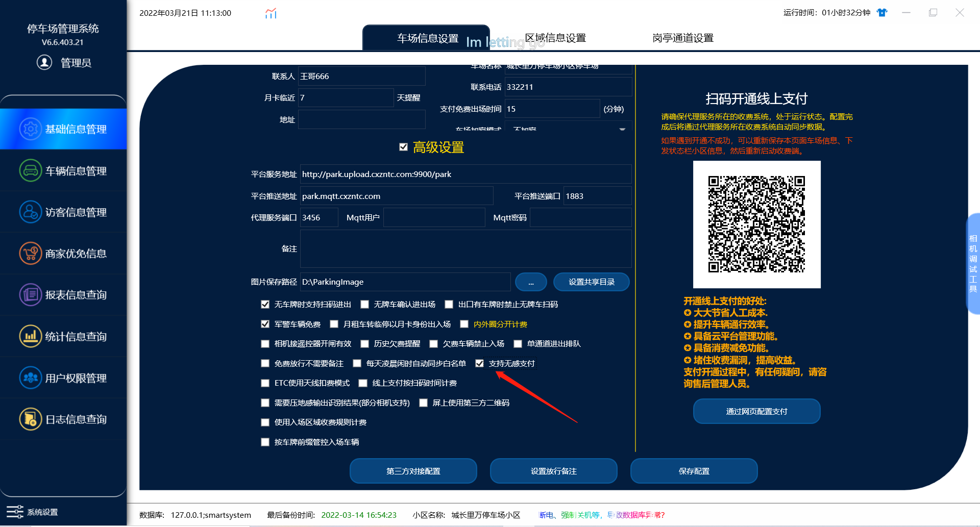The width and height of the screenshot is (980, 527).
Task: Open the 商家优免信息 cart icon
Action: coord(31,253)
